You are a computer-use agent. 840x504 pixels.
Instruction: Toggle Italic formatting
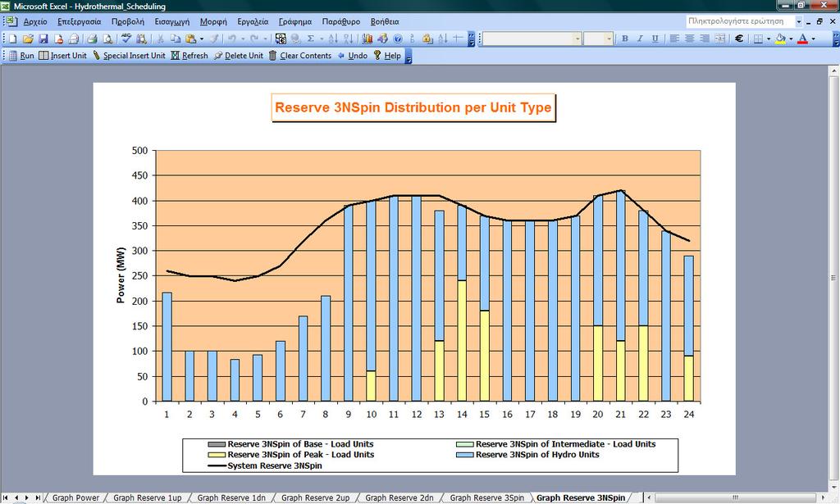pos(640,39)
